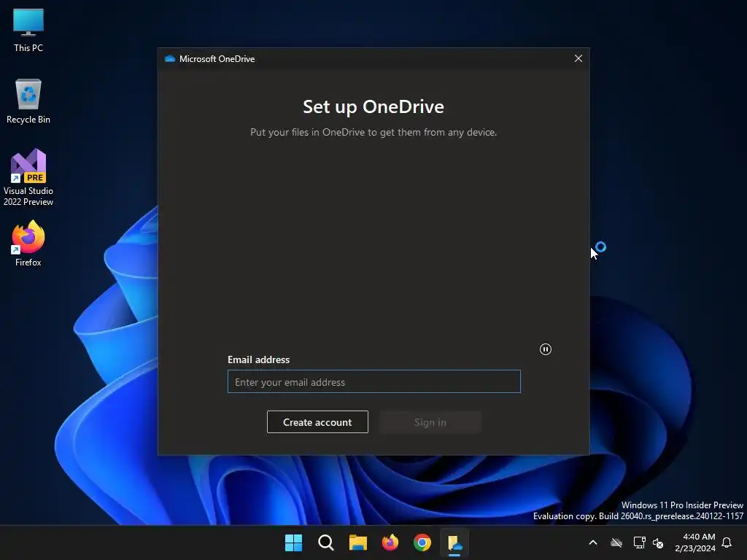This screenshot has height=560, width=747.
Task: Launch Google Chrome from the taskbar
Action: [x=422, y=542]
